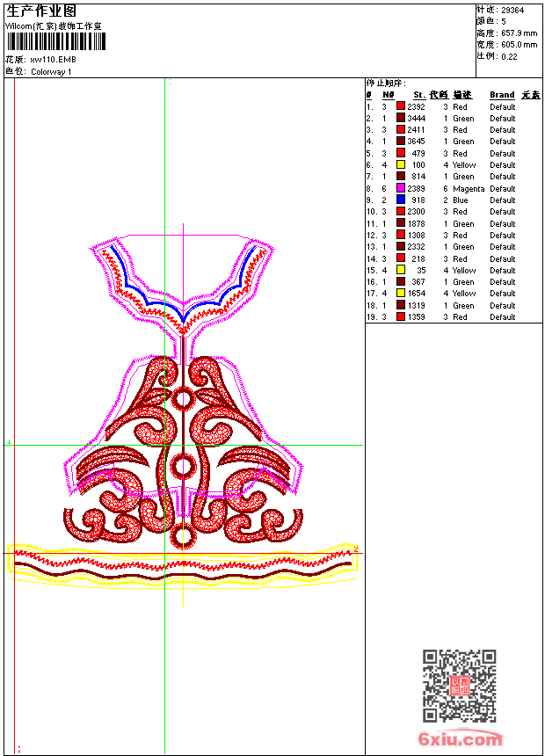Select the scale value 0.22
The image size is (545, 756).
(509, 56)
